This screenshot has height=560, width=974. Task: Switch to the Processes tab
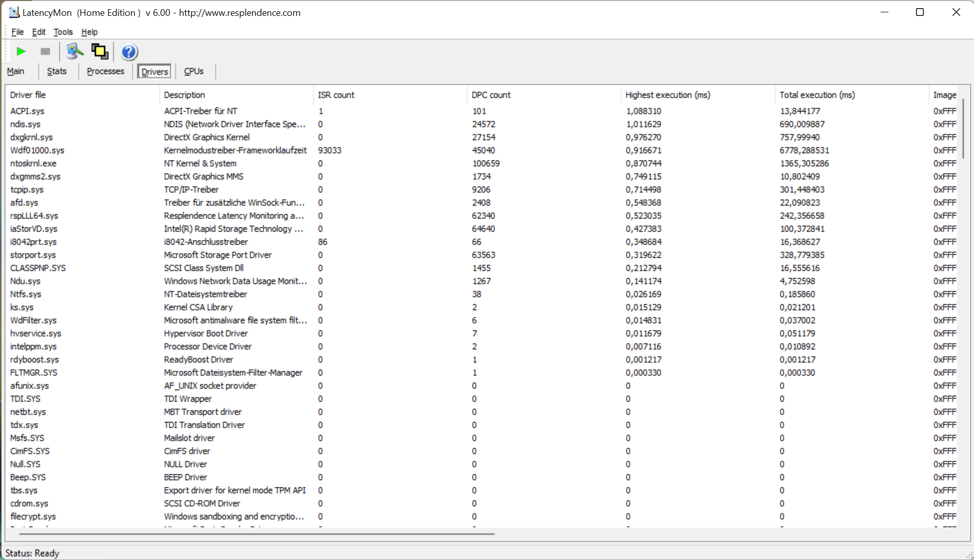[x=106, y=71]
